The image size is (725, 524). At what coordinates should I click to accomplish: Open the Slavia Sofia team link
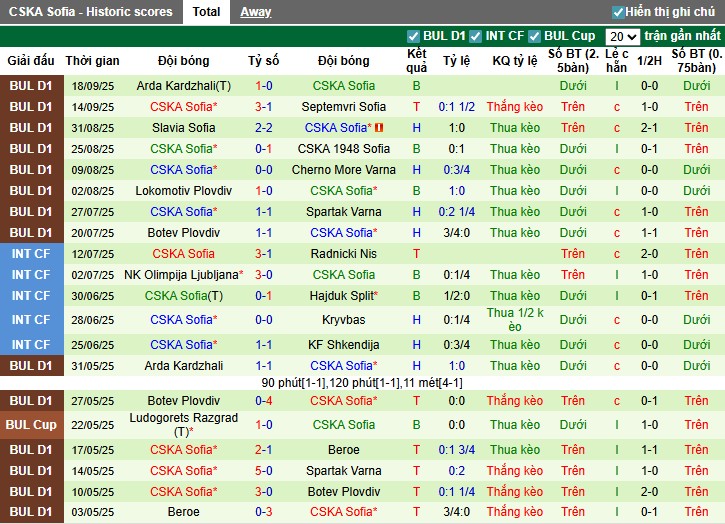(x=182, y=128)
